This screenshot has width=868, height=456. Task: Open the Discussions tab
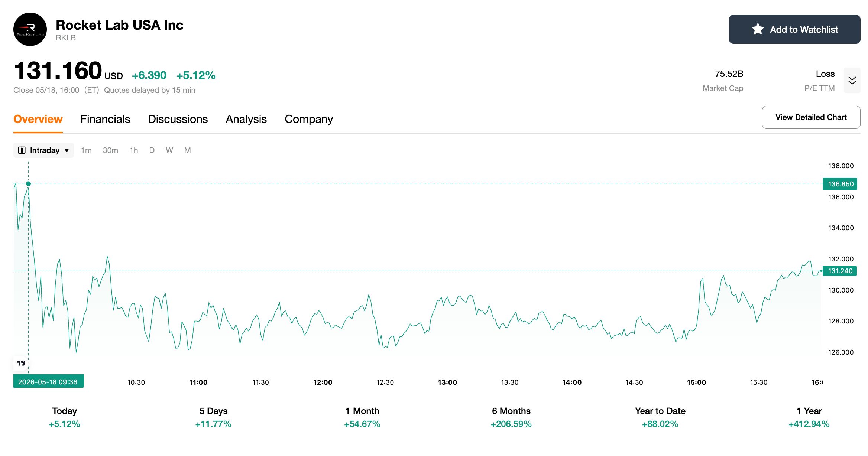pyautogui.click(x=178, y=119)
